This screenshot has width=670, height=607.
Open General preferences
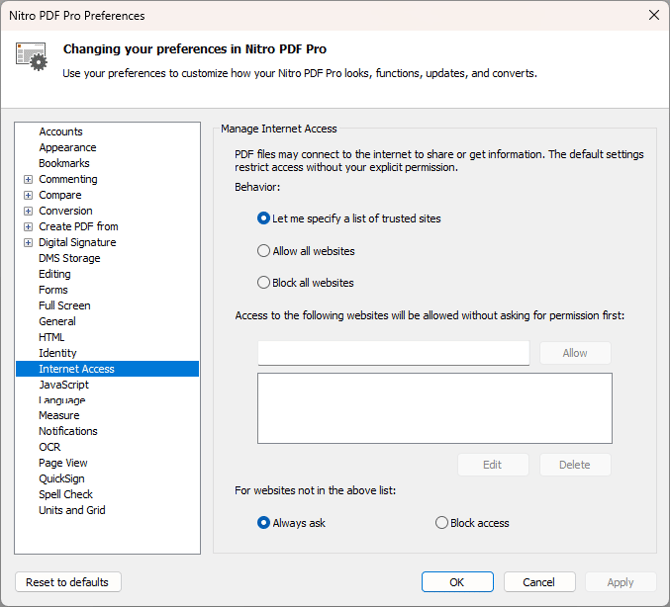(57, 321)
